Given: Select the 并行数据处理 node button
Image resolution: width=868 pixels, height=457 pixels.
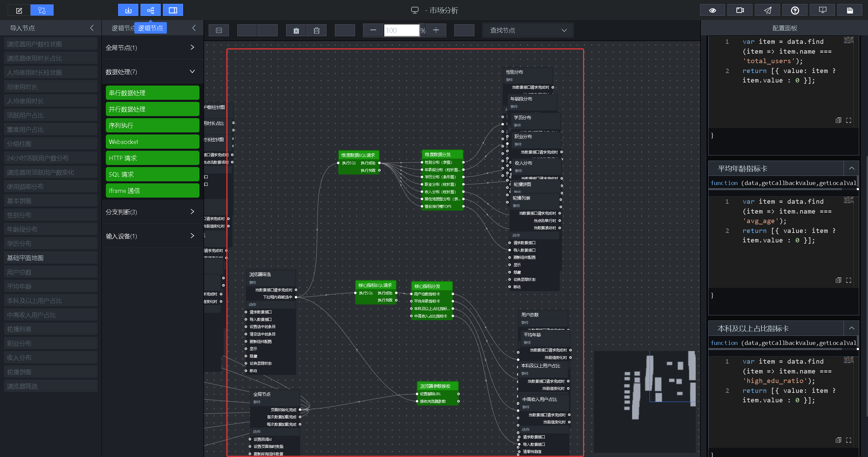Looking at the screenshot, I should pyautogui.click(x=153, y=109).
